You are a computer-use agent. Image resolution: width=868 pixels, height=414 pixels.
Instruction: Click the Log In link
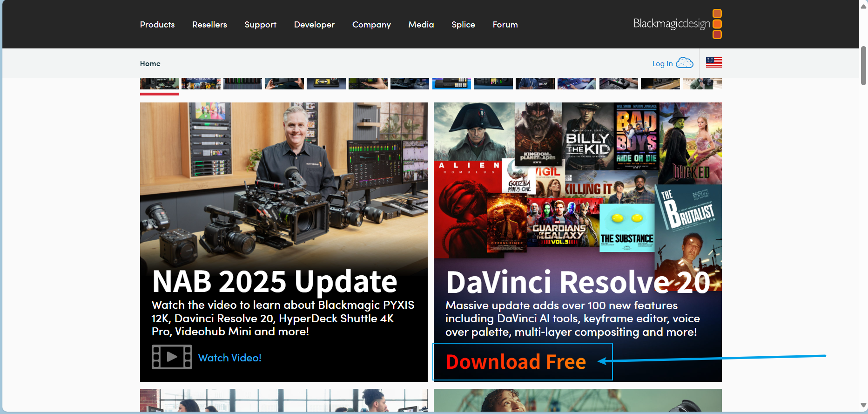pos(662,64)
